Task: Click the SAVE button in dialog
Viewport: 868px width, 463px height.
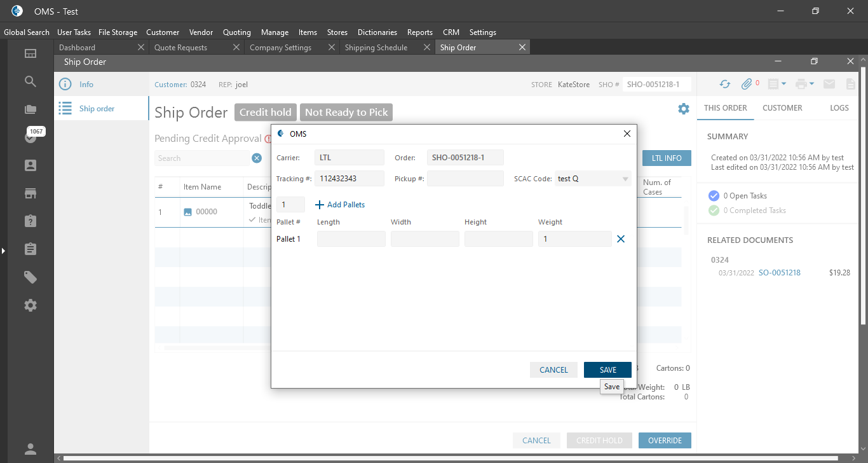Action: tap(607, 370)
